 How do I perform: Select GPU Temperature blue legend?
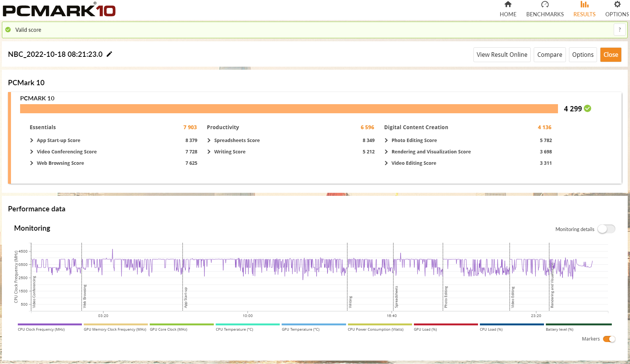coord(314,327)
